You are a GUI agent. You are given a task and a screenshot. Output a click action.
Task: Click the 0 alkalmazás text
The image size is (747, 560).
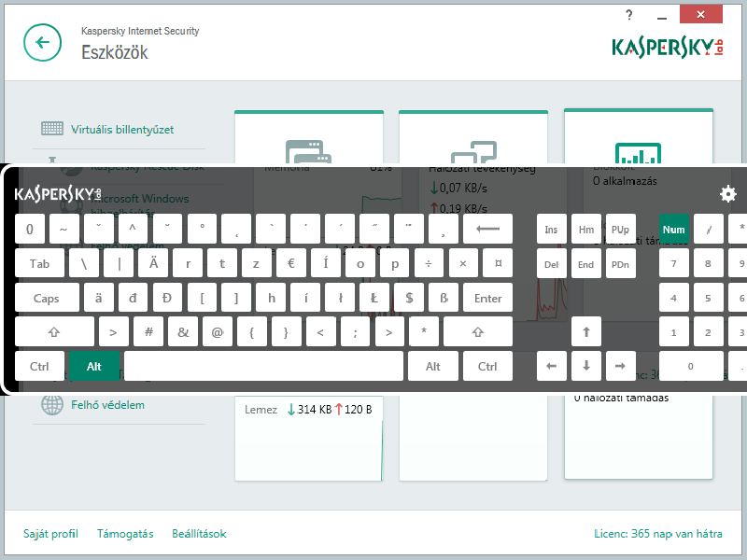(625, 181)
